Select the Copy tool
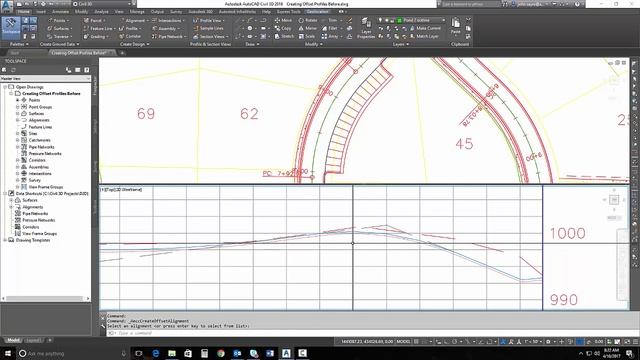Image resolution: width=640 pixels, height=360 pixels. [283, 29]
